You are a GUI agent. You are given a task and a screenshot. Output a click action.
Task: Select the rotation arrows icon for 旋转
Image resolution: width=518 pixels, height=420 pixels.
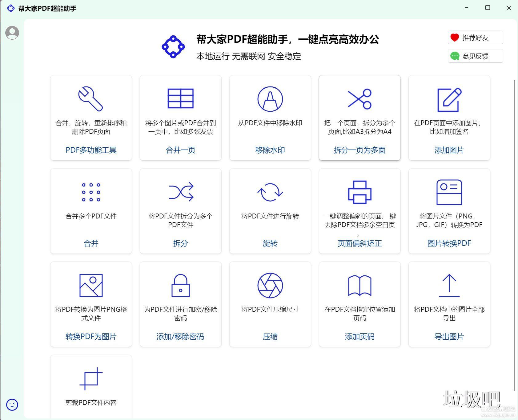tap(270, 192)
